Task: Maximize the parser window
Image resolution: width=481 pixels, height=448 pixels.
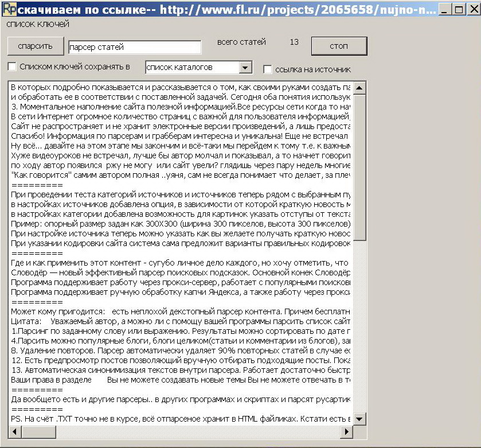Action: (x=459, y=10)
